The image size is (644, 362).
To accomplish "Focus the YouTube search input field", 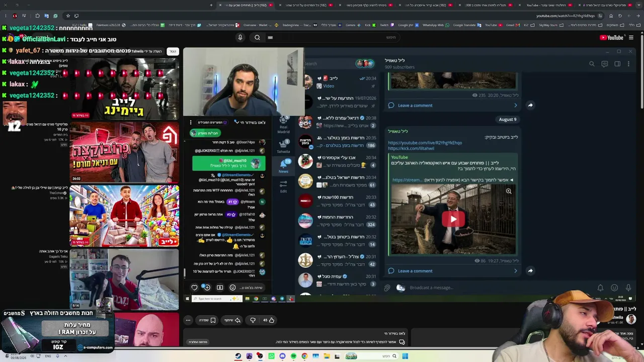I will coord(332,37).
